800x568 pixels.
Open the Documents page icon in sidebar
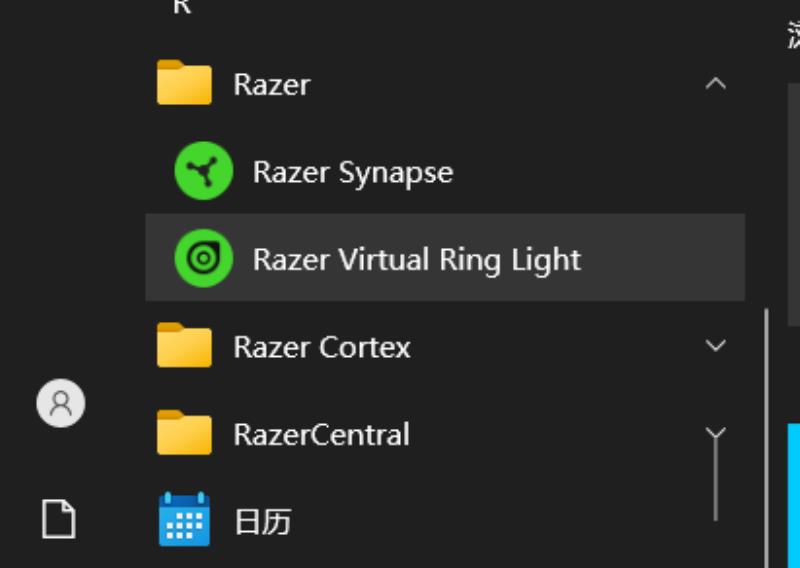click(x=59, y=519)
